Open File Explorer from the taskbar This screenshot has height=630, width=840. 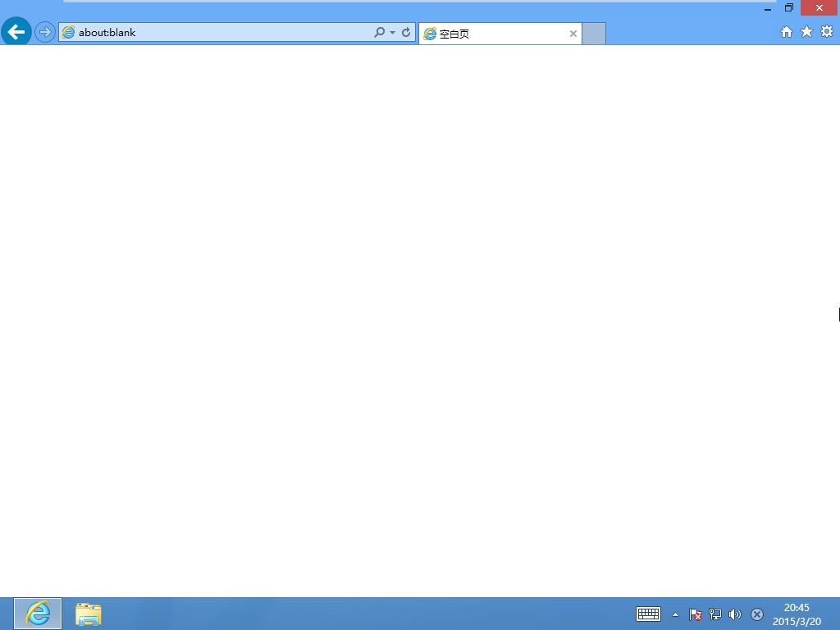point(89,614)
